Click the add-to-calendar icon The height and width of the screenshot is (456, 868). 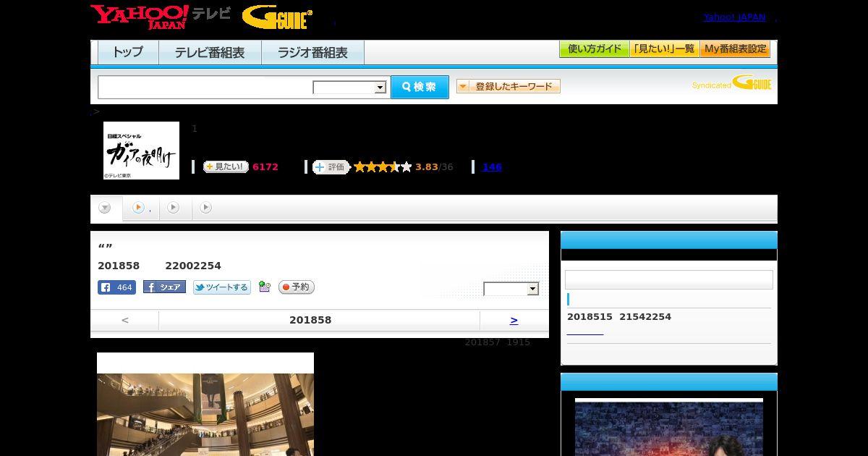point(264,287)
